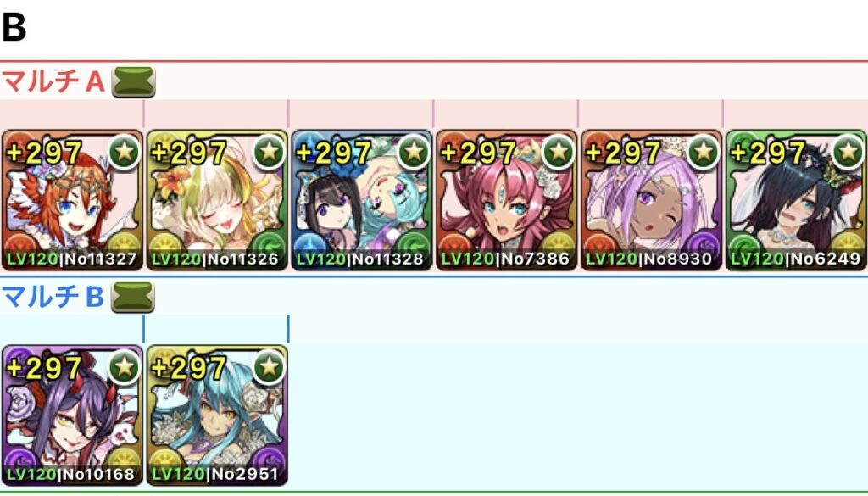This screenshot has width=868, height=496.
Task: Tap the star badge on card No2951
Action: (x=269, y=366)
